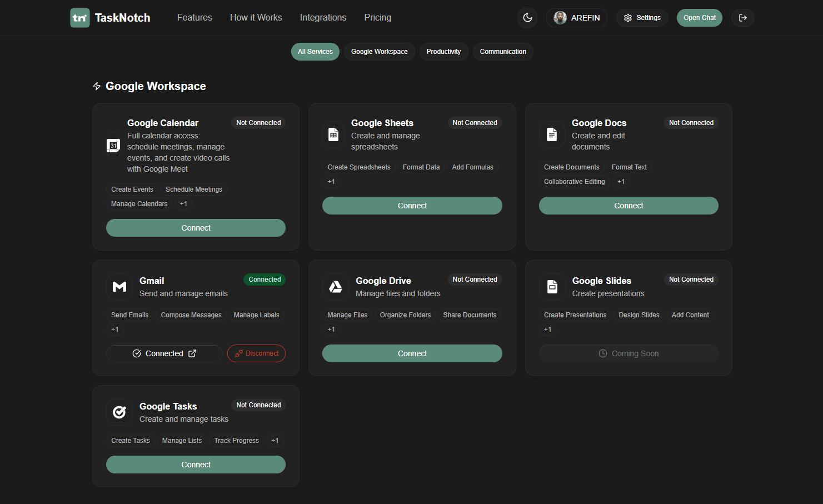
Task: Click the Google Drive triangle icon
Action: [x=336, y=287]
